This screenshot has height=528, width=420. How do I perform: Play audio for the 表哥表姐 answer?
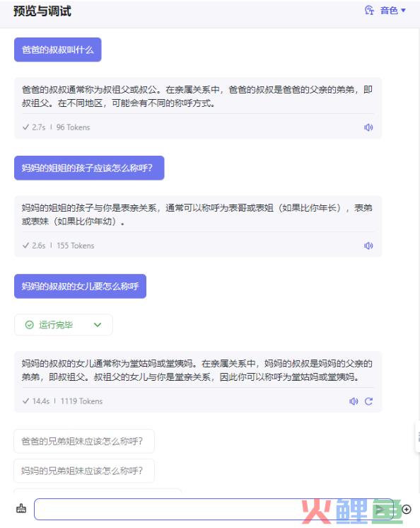[368, 246]
